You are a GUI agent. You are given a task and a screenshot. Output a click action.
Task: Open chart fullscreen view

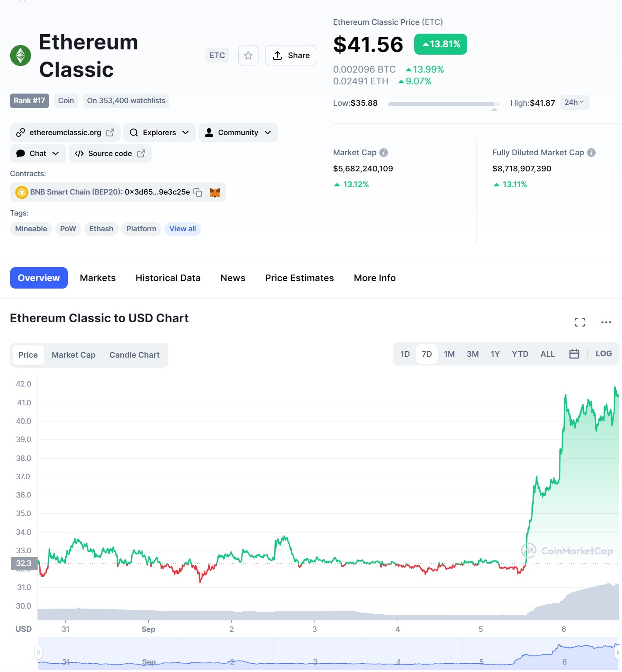point(580,322)
